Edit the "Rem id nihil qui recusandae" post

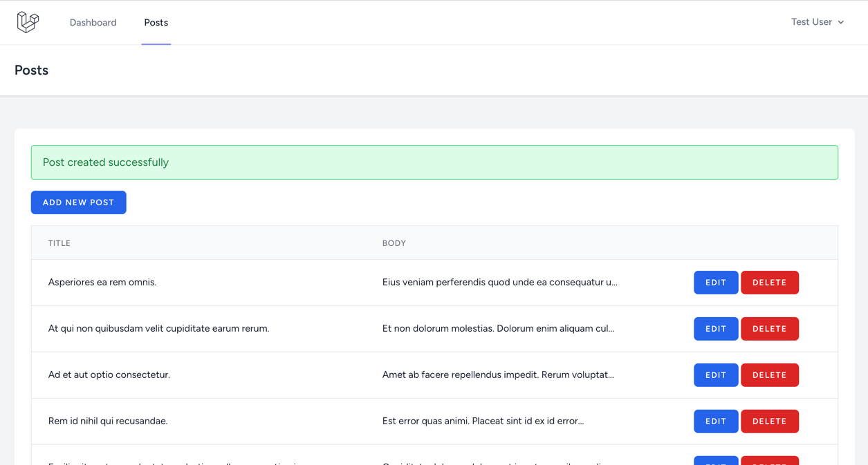coord(715,421)
